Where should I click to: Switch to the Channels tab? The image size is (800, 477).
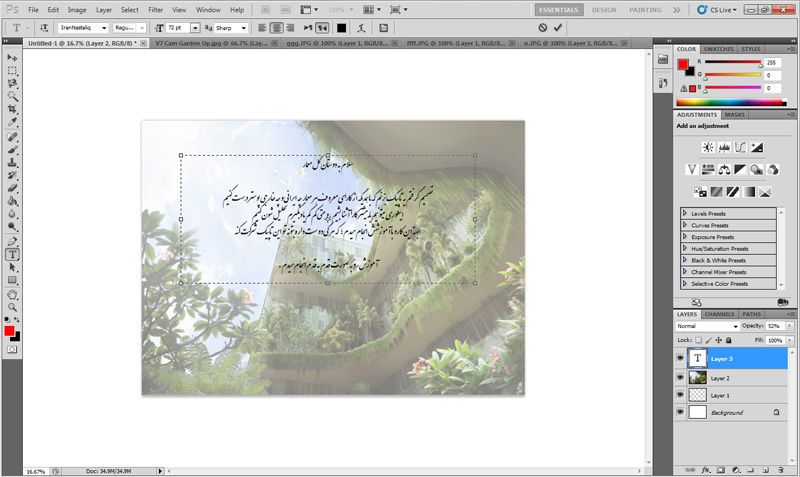coord(719,314)
